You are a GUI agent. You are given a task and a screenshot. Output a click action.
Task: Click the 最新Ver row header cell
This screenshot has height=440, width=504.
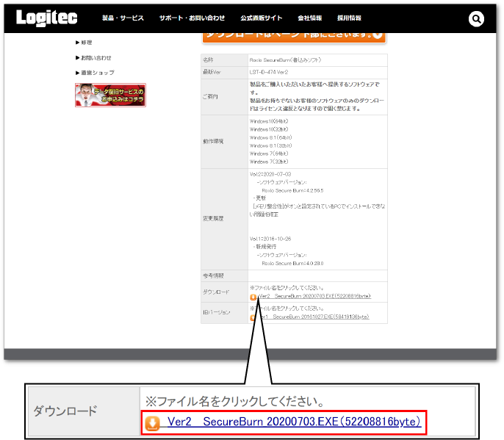pyautogui.click(x=224, y=72)
